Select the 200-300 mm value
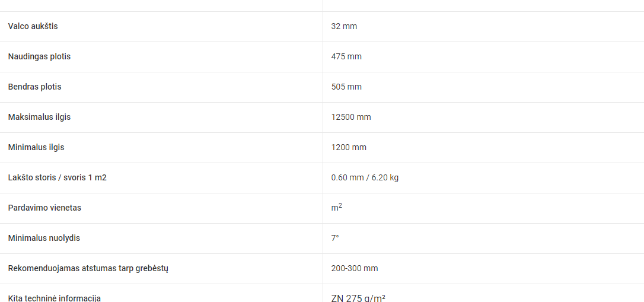 tap(355, 268)
